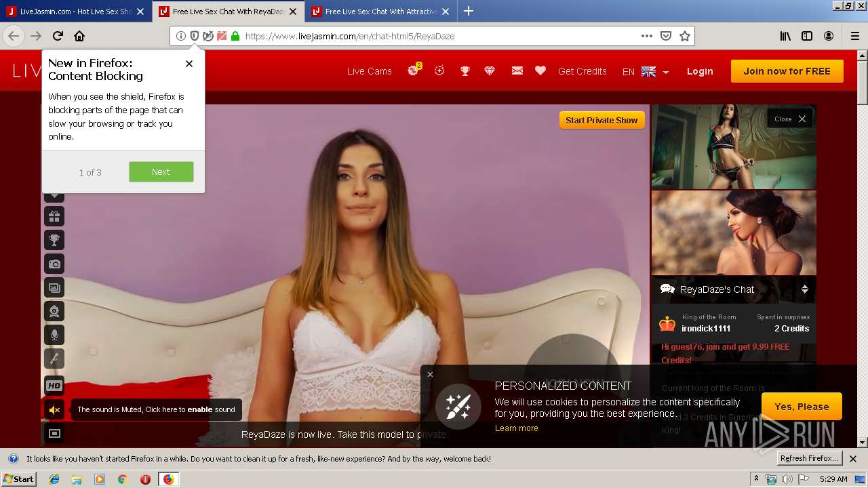Close the side photo panel
868x488 pixels.
[790, 119]
